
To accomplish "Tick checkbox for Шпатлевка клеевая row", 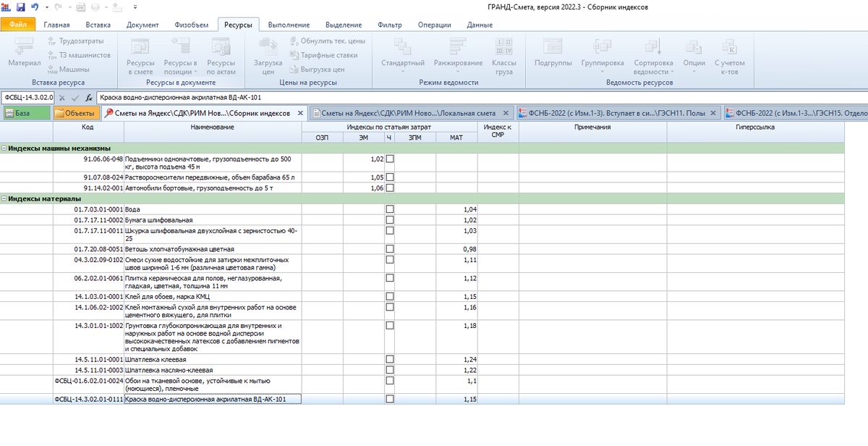I will (390, 359).
